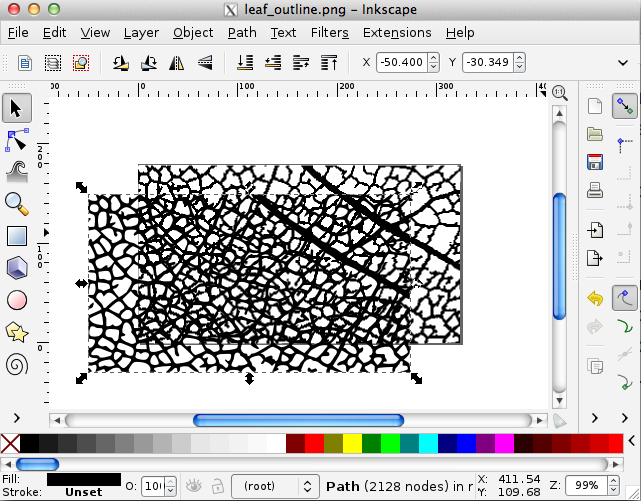This screenshot has height=501, width=641.
Task: Expand the tool controls bar overflow chevron
Action: [624, 63]
